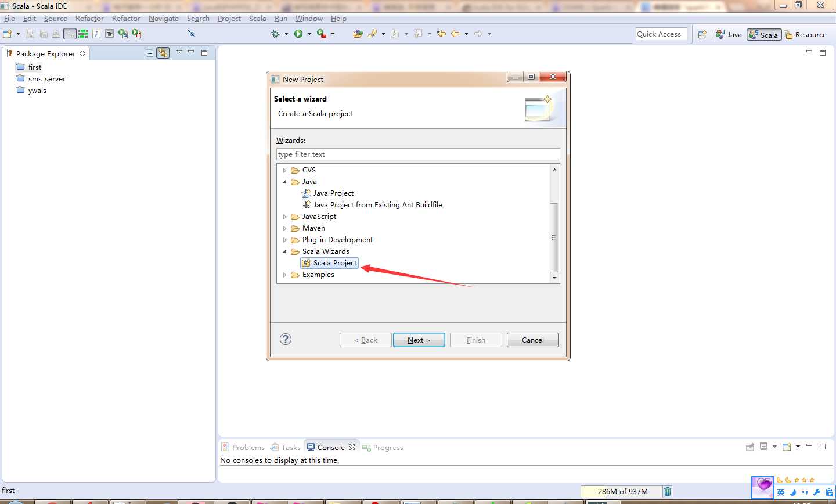Click the wizard list scroll-down arrow
The image size is (836, 504).
tap(554, 278)
